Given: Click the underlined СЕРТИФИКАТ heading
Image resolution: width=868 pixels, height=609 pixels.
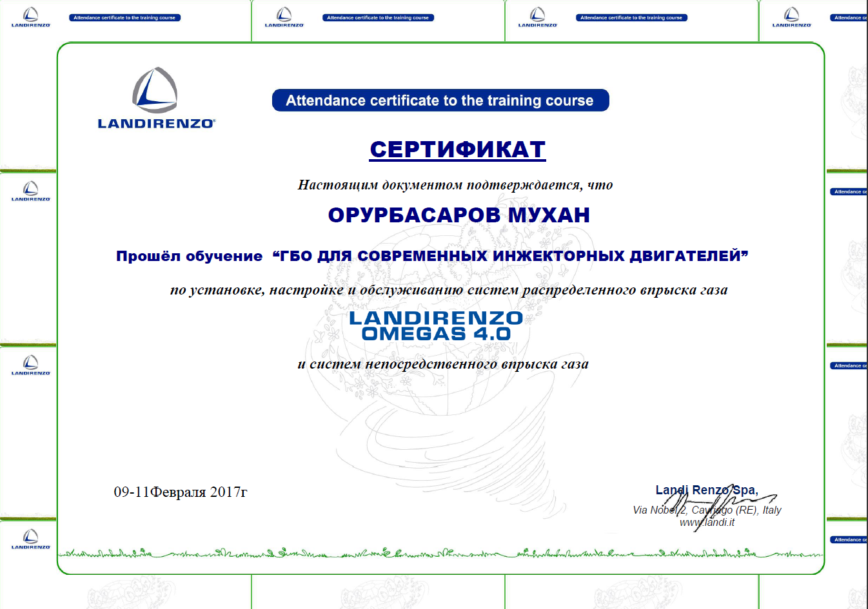Looking at the screenshot, I should click(457, 150).
